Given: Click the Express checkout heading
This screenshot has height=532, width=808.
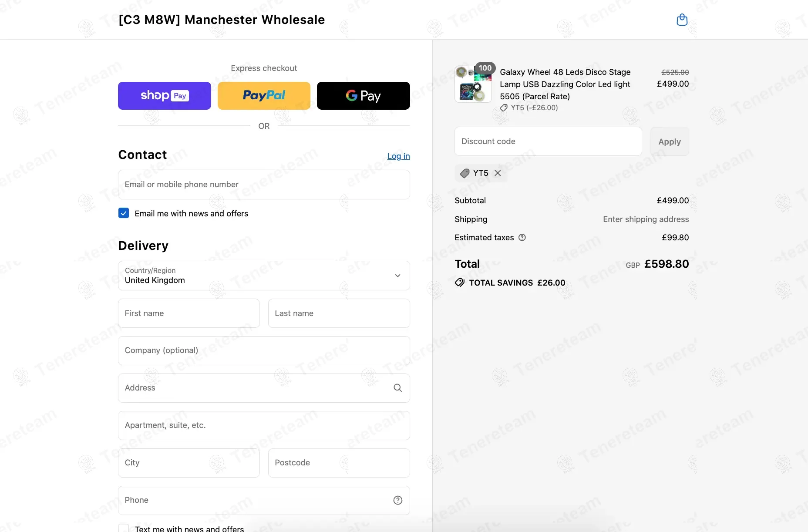Looking at the screenshot, I should pyautogui.click(x=264, y=68).
